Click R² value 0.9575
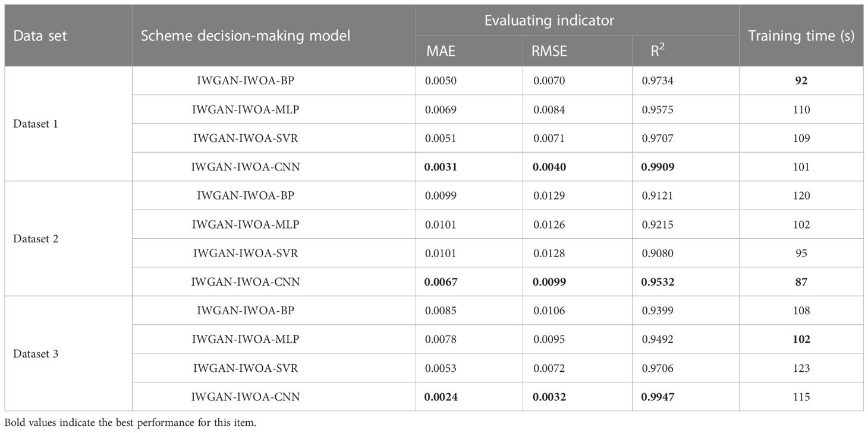 (x=657, y=110)
